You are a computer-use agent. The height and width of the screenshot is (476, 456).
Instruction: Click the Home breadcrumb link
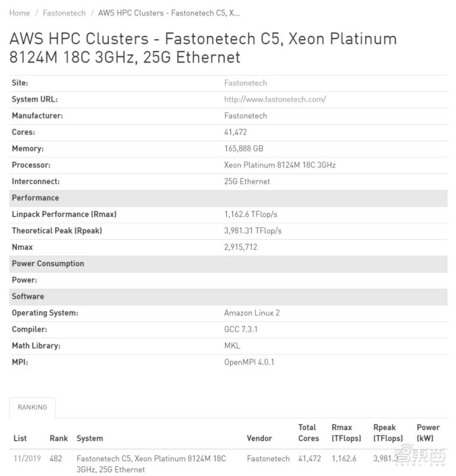19,13
